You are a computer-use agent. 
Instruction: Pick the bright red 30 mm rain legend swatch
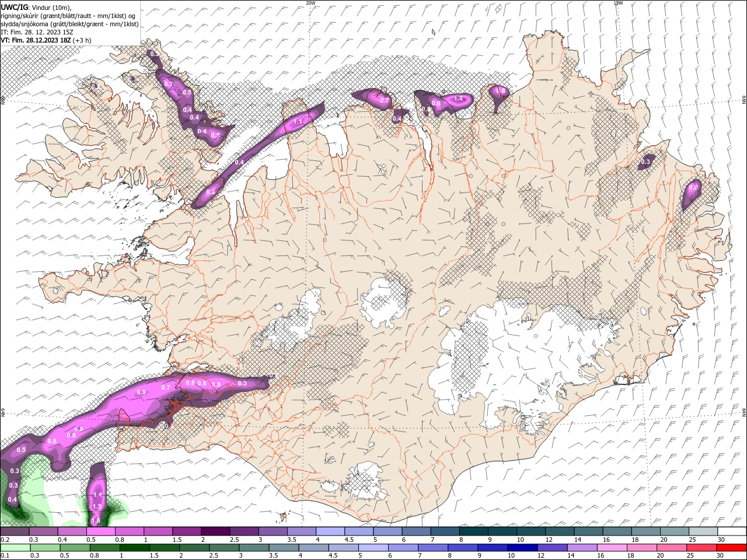click(x=732, y=548)
